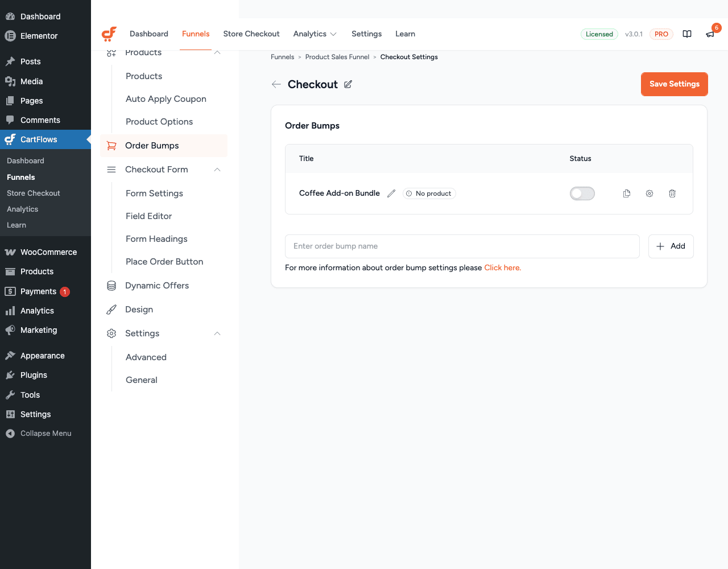Open the knowledge base book icon
This screenshot has height=569, width=728.
click(687, 34)
